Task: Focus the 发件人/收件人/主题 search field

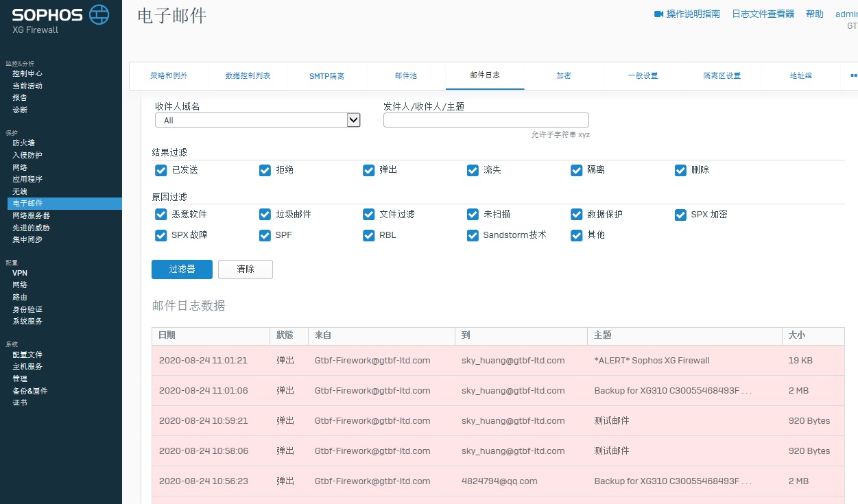Action: 486,120
